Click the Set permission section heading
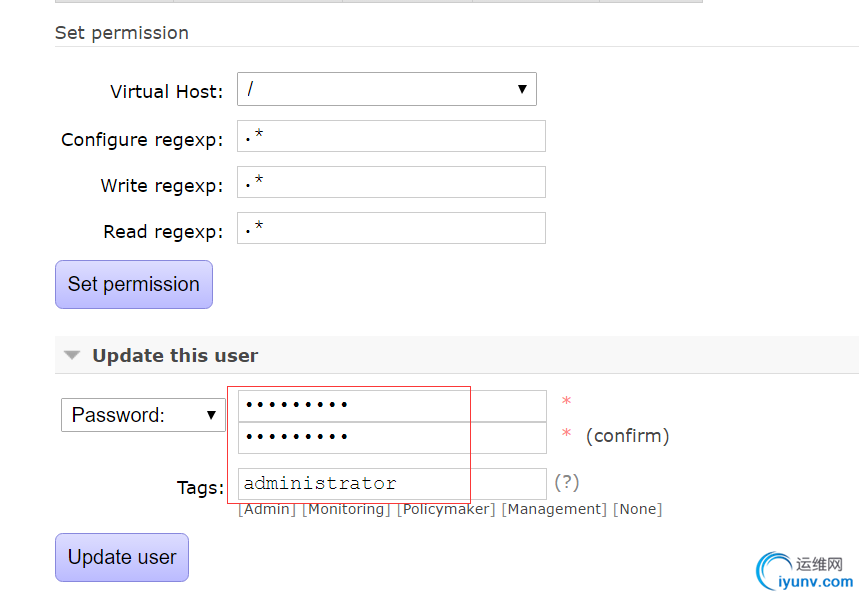859x598 pixels. pyautogui.click(x=122, y=33)
